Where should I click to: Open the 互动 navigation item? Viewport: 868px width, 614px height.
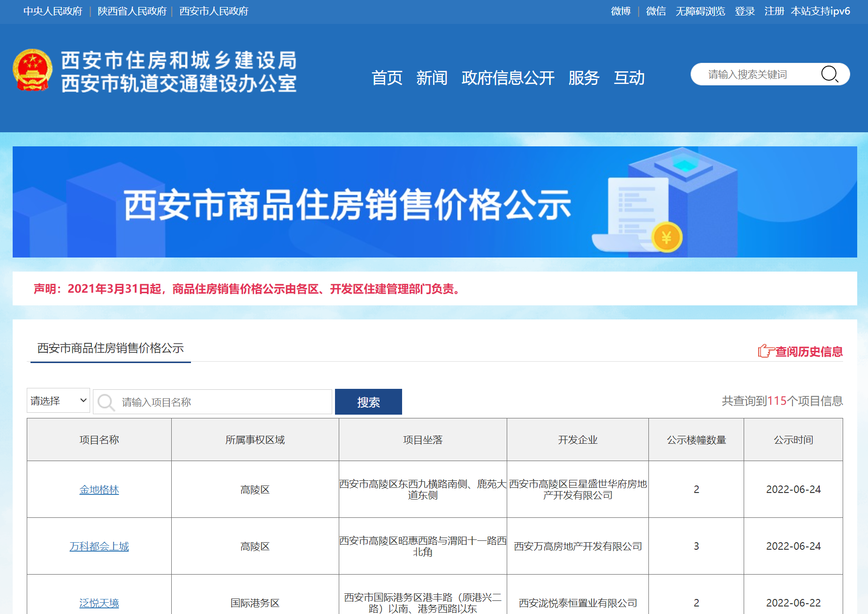[x=629, y=78]
